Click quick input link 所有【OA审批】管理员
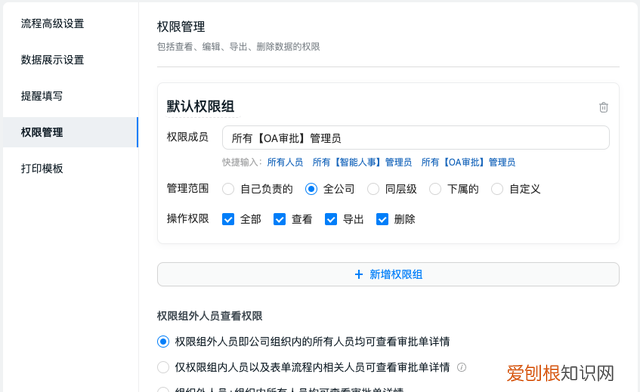 coord(468,163)
